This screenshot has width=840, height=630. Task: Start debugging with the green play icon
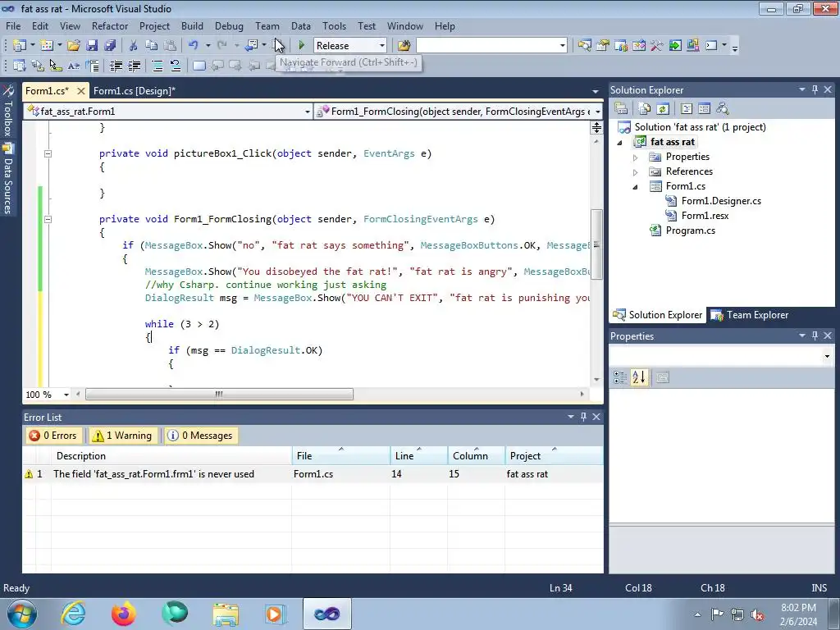click(302, 46)
